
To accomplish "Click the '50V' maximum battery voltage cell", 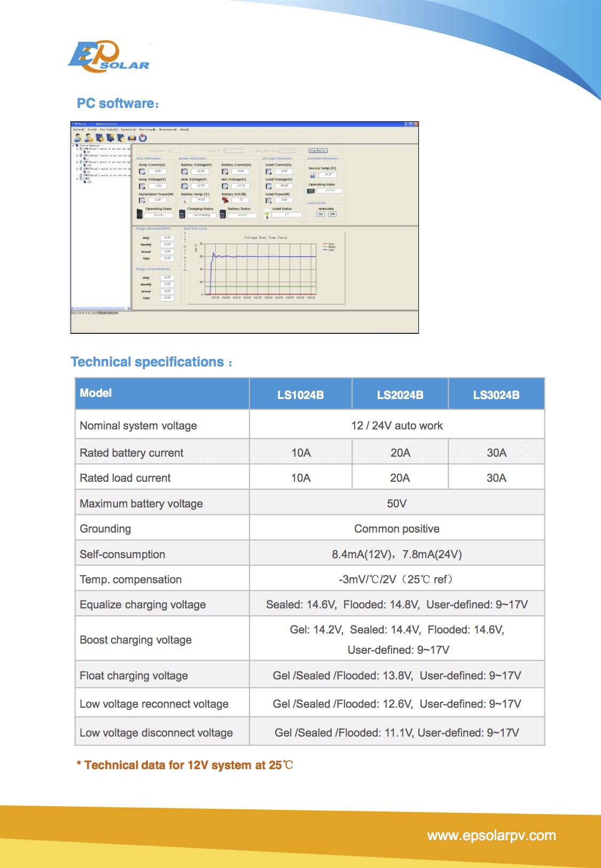I will (397, 504).
